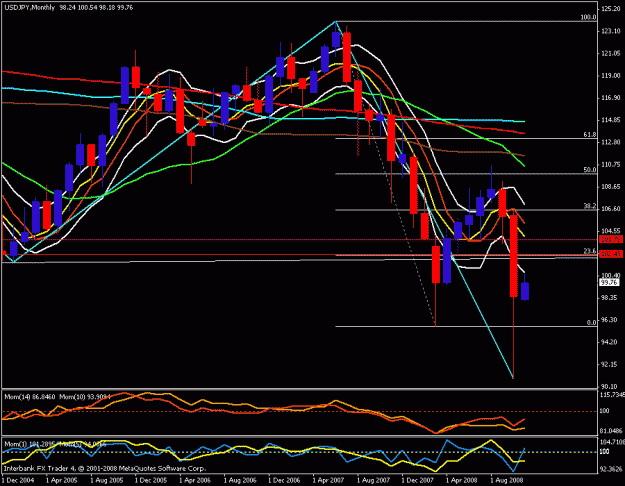Click the 94.20 price axis label
Viewport: 625px width, 486px height.
coord(611,342)
